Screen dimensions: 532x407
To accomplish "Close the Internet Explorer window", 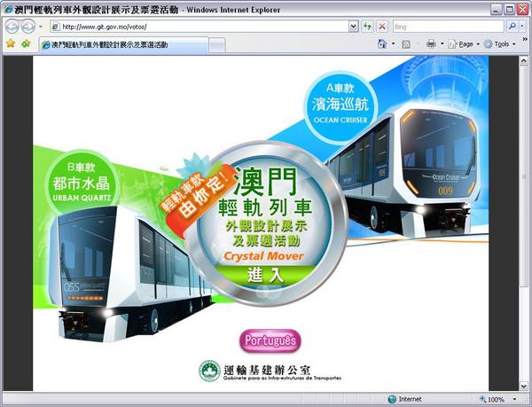I will (523, 9).
